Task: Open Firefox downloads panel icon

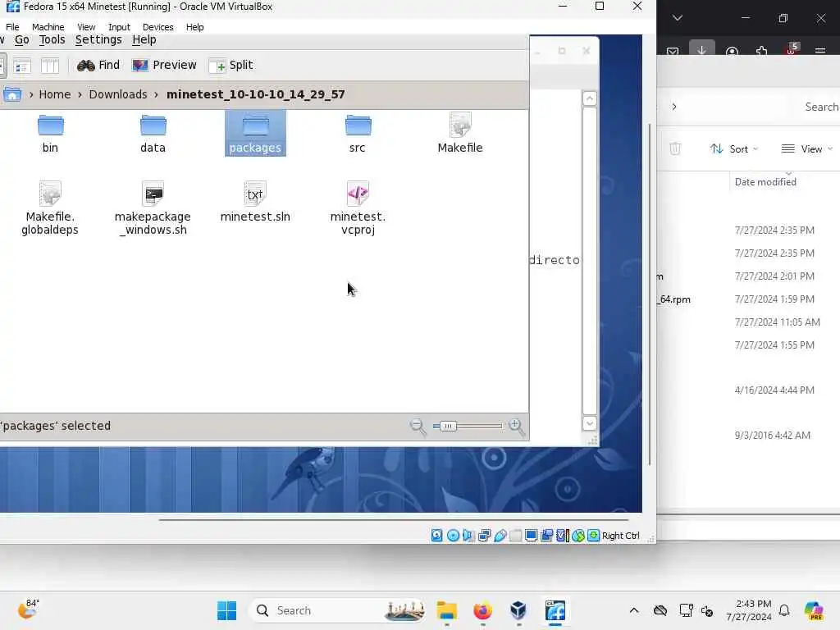Action: pos(702,48)
